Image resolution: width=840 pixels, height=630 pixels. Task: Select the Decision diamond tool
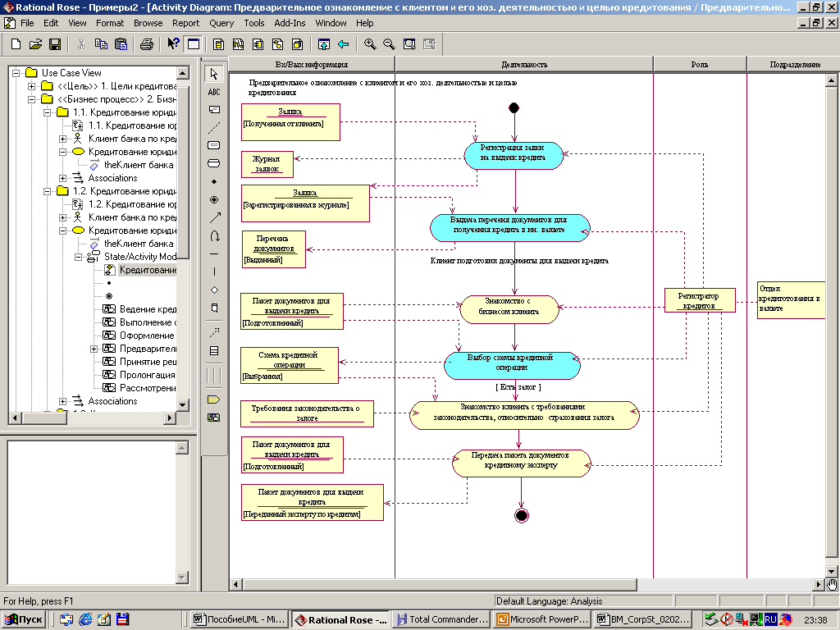click(x=214, y=290)
